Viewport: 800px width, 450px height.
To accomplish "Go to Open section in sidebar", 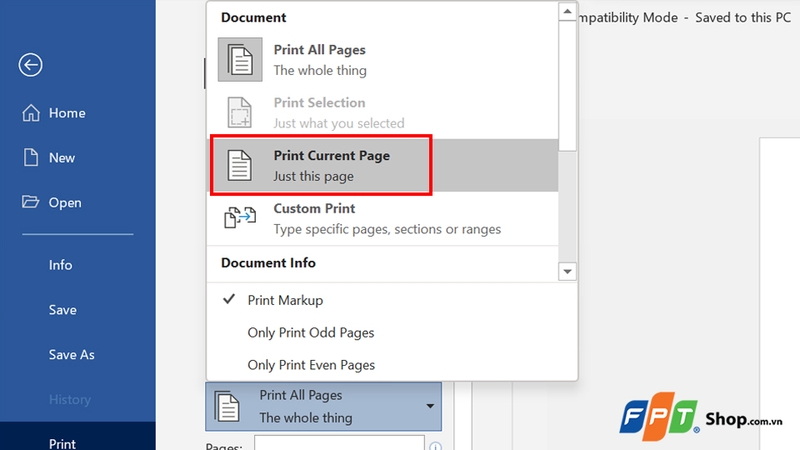I will [78, 203].
